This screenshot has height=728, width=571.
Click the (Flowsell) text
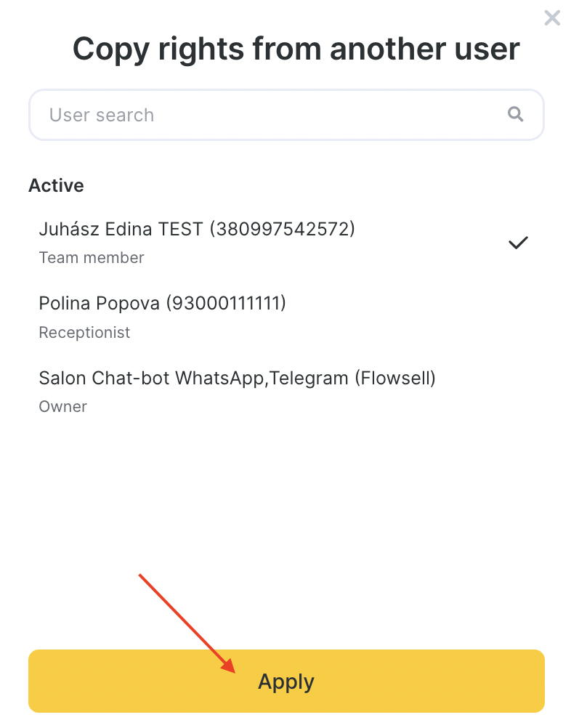coord(394,378)
